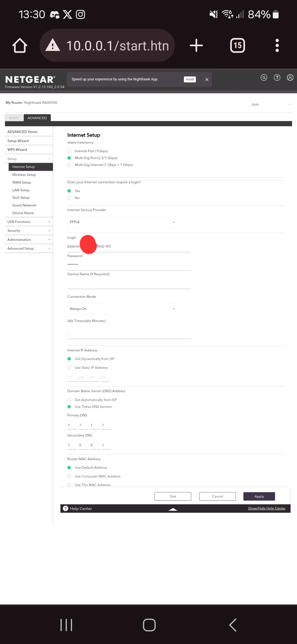Click the Netgear help question mark icon

[x=277, y=78]
